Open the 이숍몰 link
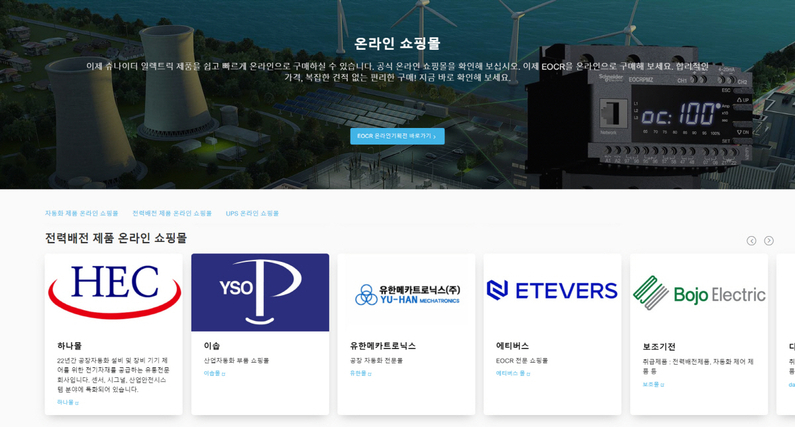This screenshot has height=427, width=795. (x=212, y=373)
